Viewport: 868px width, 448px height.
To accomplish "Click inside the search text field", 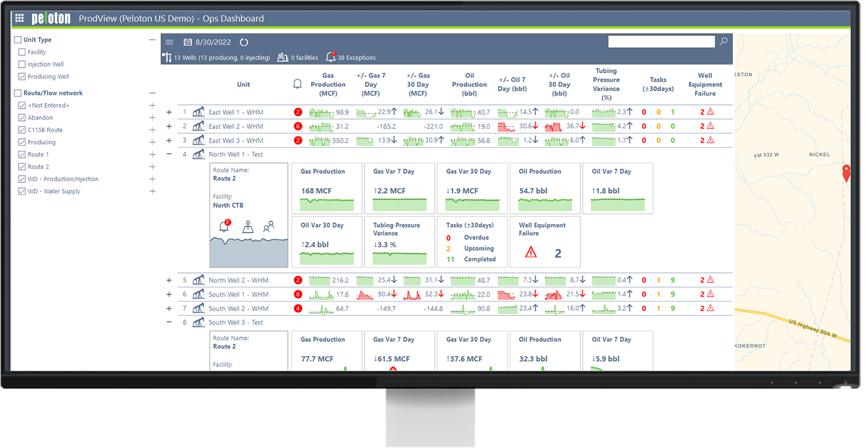I will [x=661, y=42].
